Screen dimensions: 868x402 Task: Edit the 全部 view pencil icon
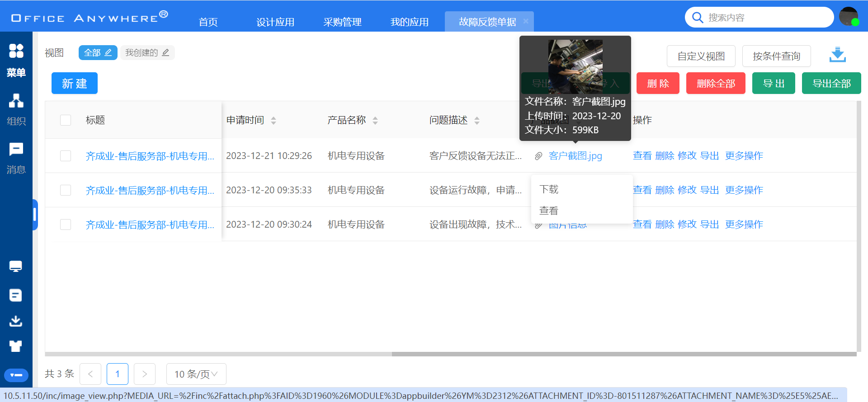[108, 52]
